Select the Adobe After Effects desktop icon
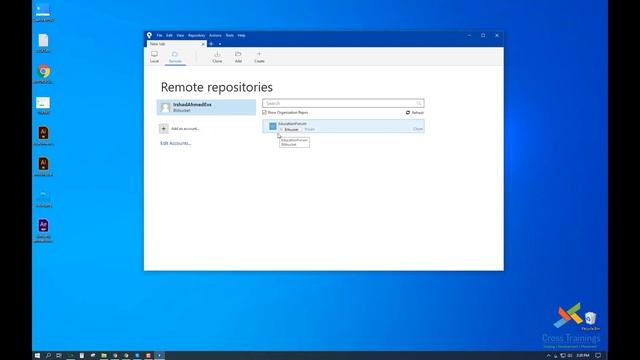 [43, 230]
